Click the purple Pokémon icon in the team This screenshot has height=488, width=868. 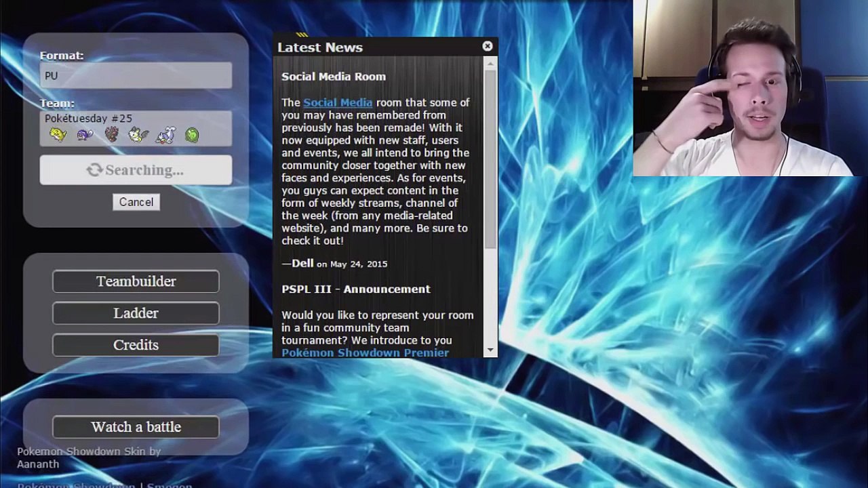pos(85,135)
